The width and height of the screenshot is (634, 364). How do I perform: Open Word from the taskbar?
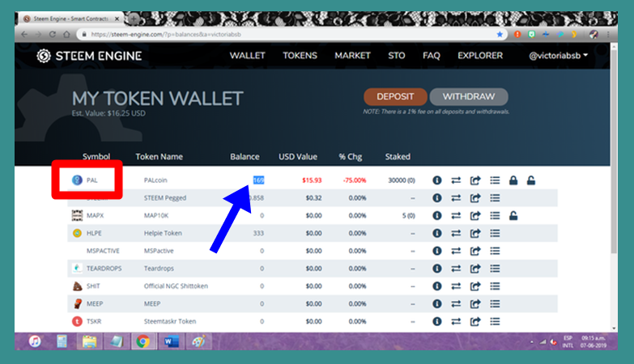[171, 342]
